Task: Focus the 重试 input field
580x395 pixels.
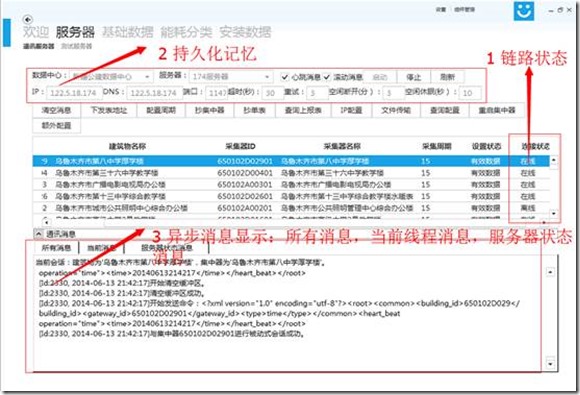Action: click(x=317, y=93)
